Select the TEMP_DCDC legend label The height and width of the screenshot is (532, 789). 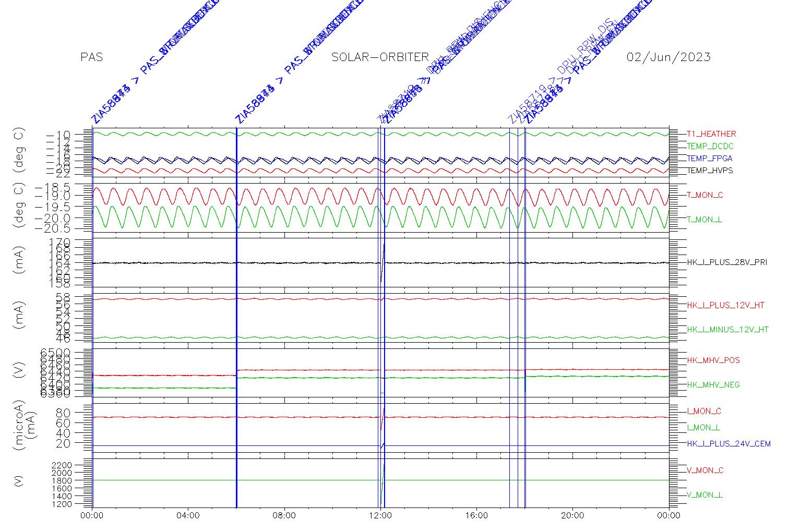click(x=710, y=147)
